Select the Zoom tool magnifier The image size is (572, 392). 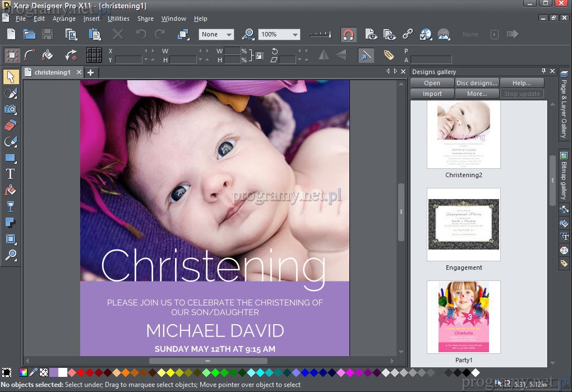click(x=10, y=255)
